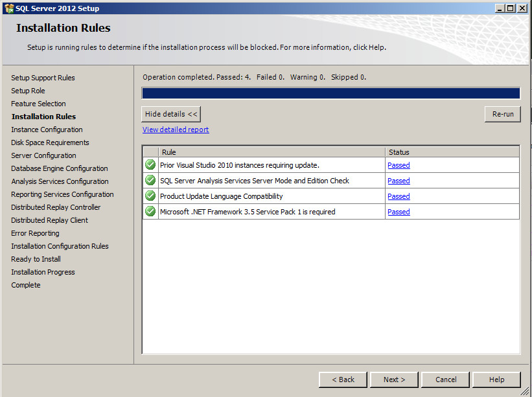Close the SQL Server 2012 Setup window

522,8
